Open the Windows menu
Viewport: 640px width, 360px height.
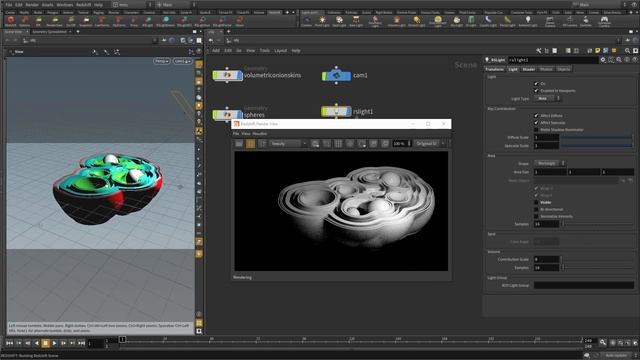point(64,5)
